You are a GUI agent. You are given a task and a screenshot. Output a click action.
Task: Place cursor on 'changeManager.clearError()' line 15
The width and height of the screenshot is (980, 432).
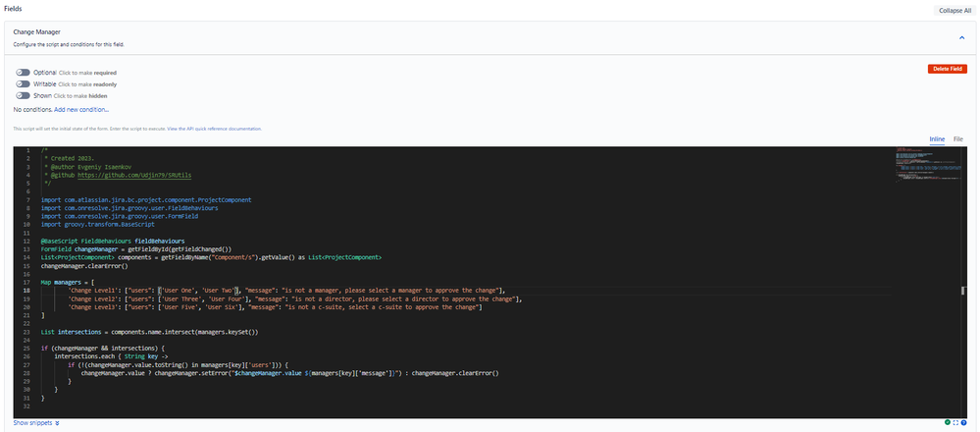tap(84, 266)
